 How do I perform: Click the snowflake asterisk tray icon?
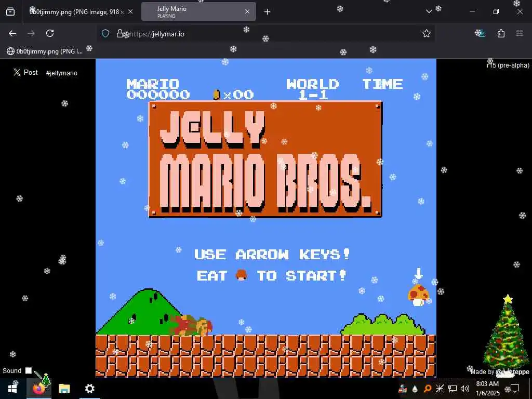tap(440, 389)
